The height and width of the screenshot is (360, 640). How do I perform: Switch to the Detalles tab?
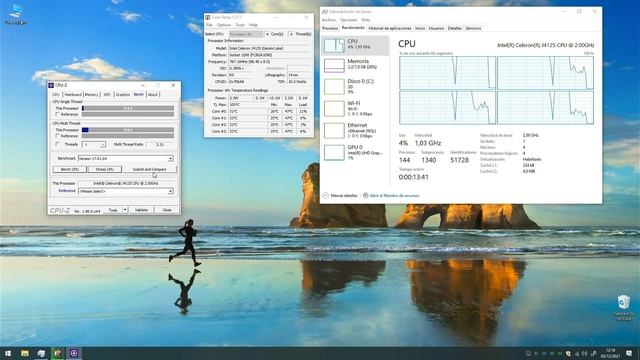[454, 28]
